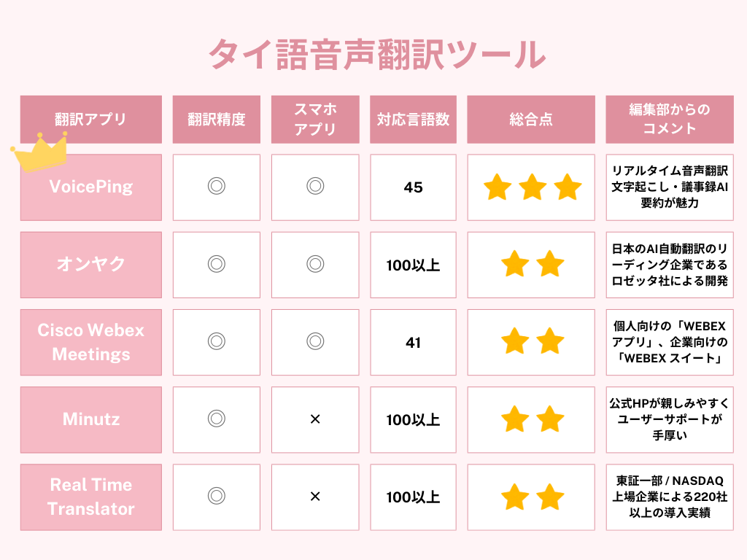Click the smartphone app double-circle for Cisco Webex
Image resolution: width=747 pixels, height=560 pixels.
[x=315, y=341]
